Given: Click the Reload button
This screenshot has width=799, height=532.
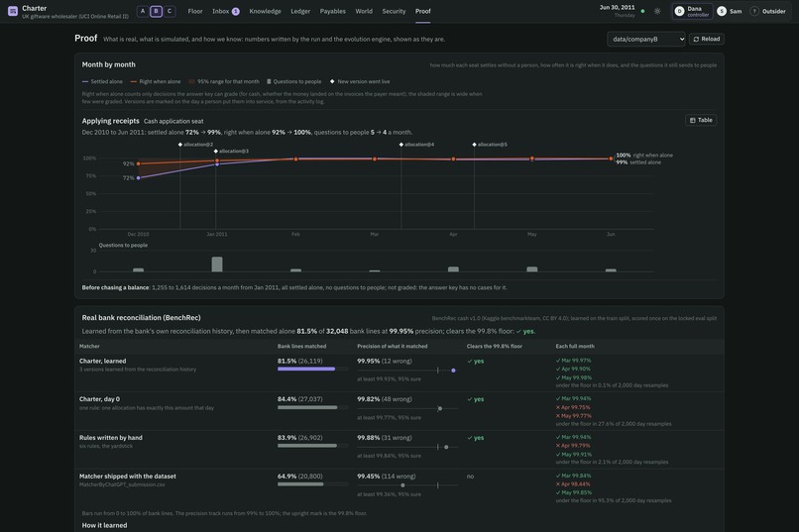Looking at the screenshot, I should pos(707,40).
